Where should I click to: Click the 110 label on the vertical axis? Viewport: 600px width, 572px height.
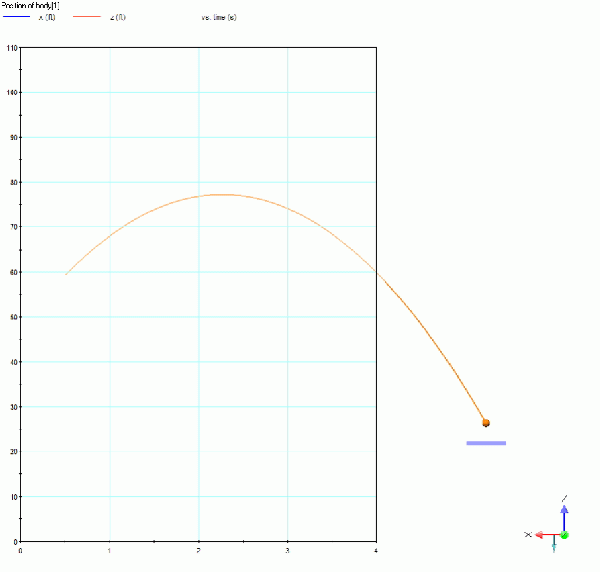[x=12, y=47]
